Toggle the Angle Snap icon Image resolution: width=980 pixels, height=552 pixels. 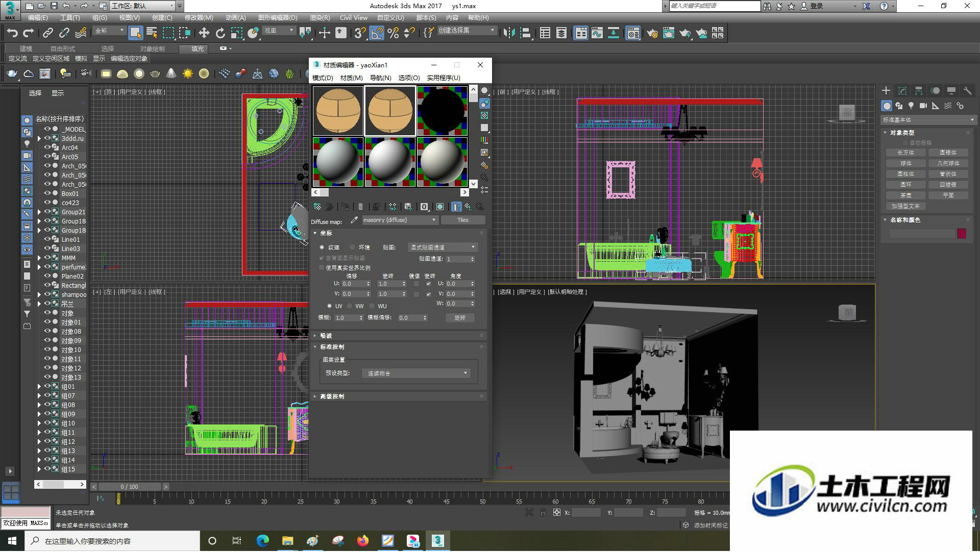(376, 33)
